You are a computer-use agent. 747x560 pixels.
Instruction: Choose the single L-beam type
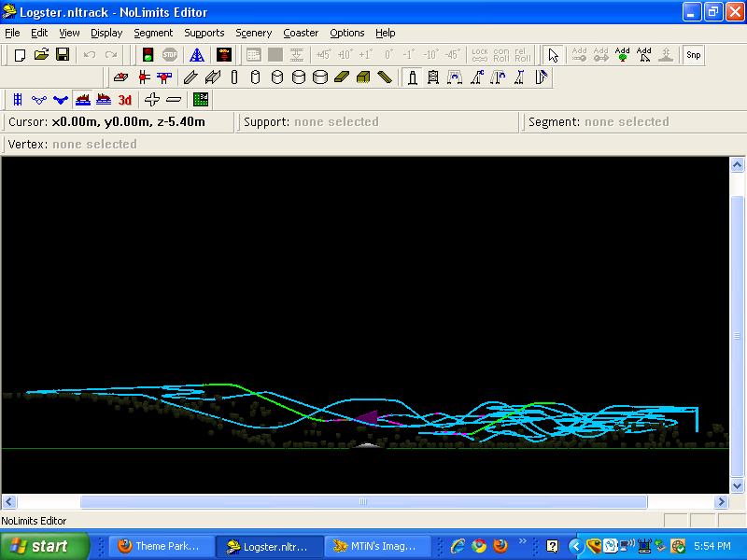(x=190, y=77)
